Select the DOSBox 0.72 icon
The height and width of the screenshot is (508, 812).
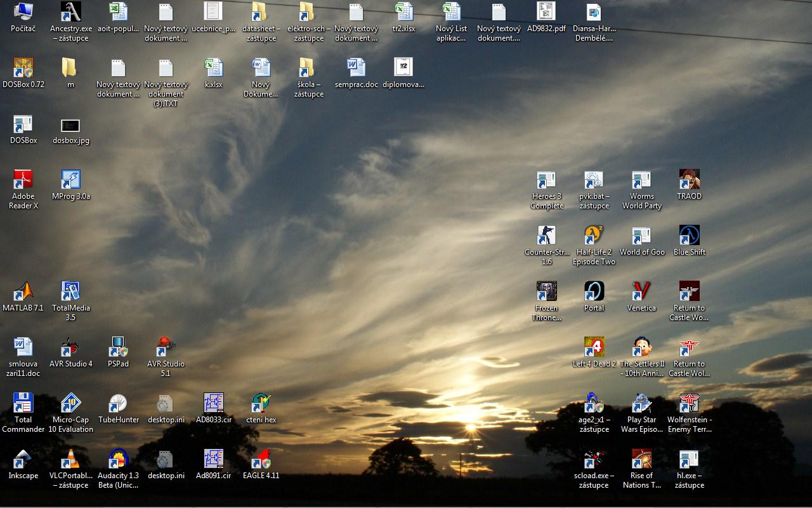[x=23, y=68]
